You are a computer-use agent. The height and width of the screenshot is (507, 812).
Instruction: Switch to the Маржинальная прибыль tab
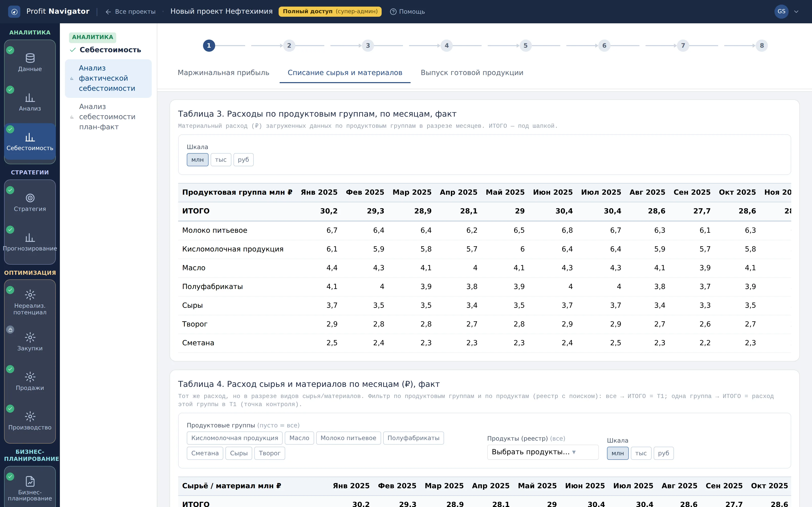pyautogui.click(x=224, y=73)
